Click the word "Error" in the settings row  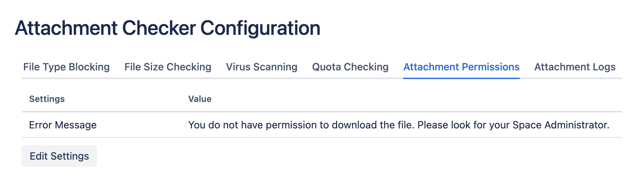[41, 125]
